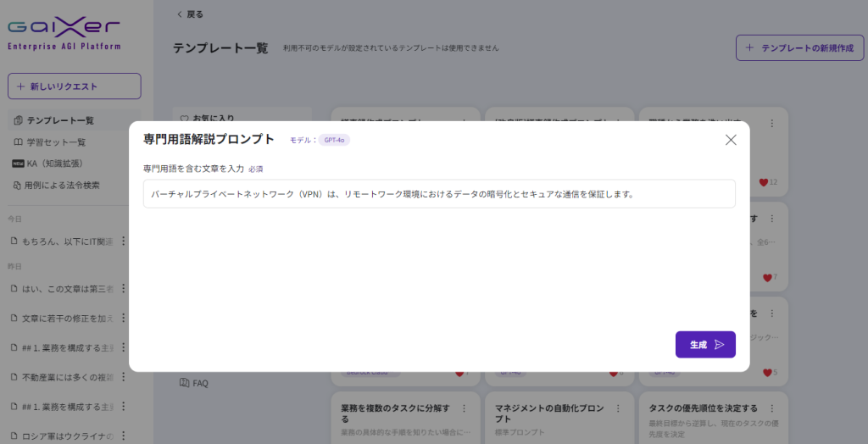Image resolution: width=868 pixels, height=444 pixels.
Task: Click the text input field for 専門用語を含む文章
Action: pos(439,194)
